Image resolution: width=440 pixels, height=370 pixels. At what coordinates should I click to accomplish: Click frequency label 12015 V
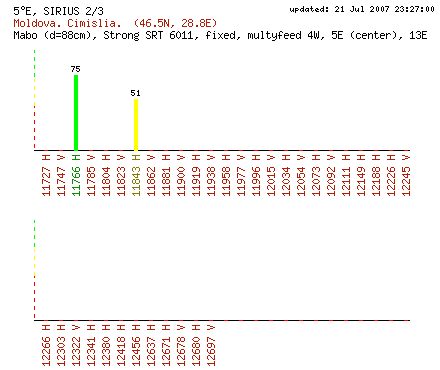click(271, 175)
